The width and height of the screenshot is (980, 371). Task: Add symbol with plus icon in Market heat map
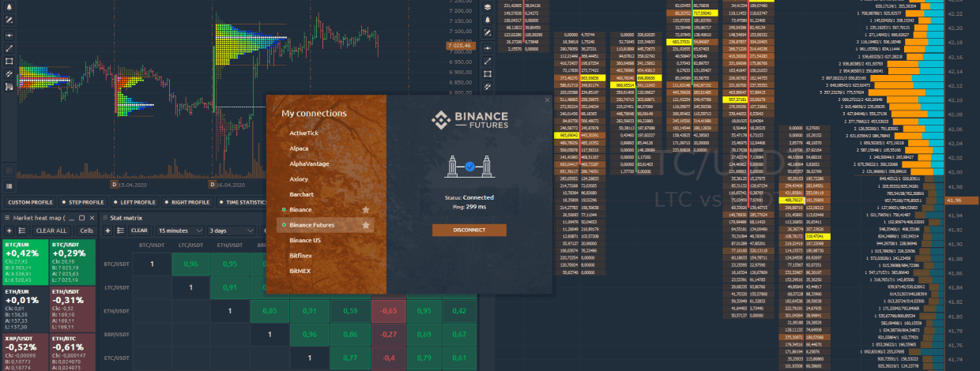(x=9, y=230)
